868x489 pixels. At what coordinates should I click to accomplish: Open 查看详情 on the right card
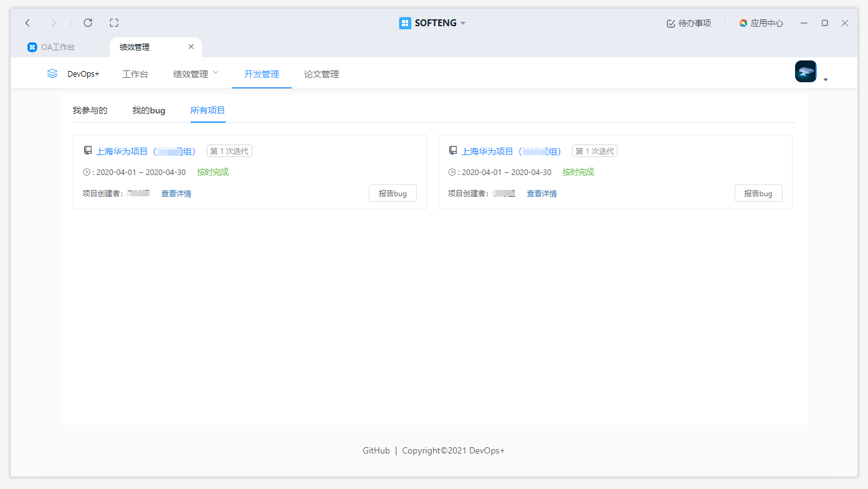coord(541,194)
